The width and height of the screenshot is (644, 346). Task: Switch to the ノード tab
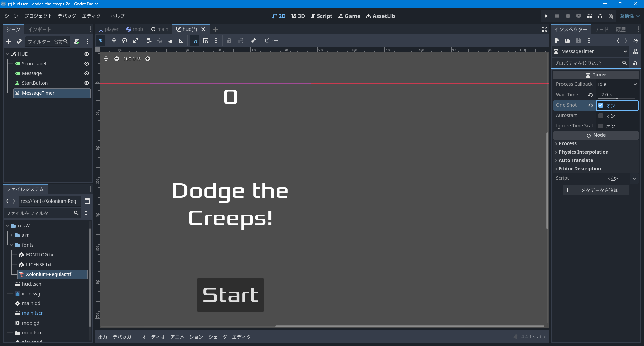pos(602,30)
